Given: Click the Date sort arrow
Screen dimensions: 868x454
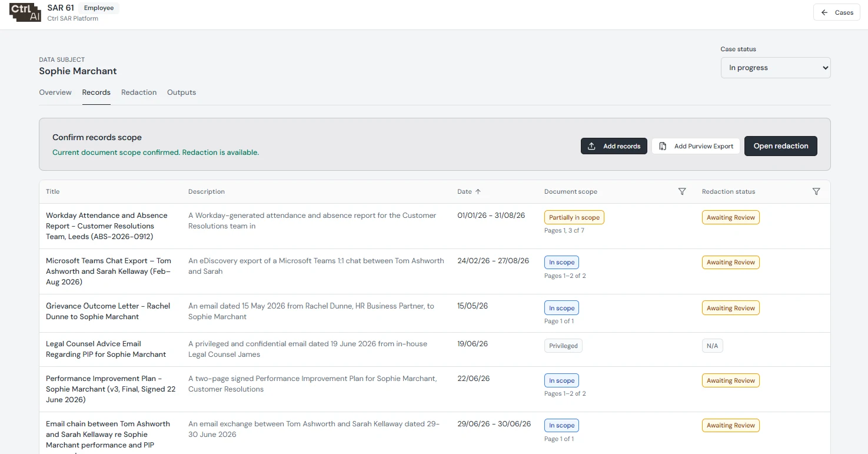Looking at the screenshot, I should pos(478,191).
